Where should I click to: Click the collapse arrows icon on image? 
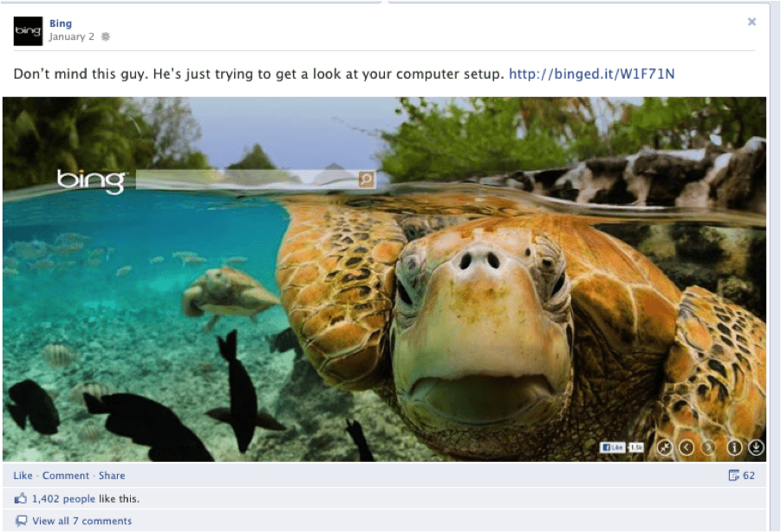tap(665, 447)
